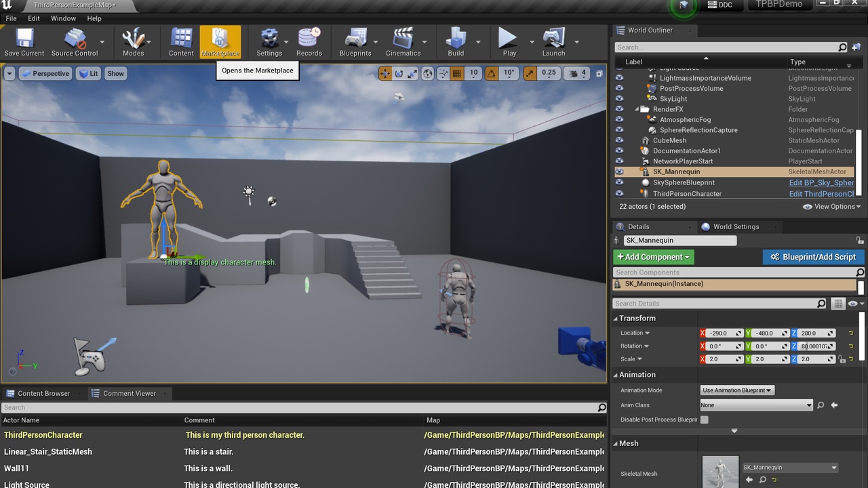The height and width of the screenshot is (488, 868).
Task: Toggle grid snapping in the viewport
Action: [x=457, y=73]
